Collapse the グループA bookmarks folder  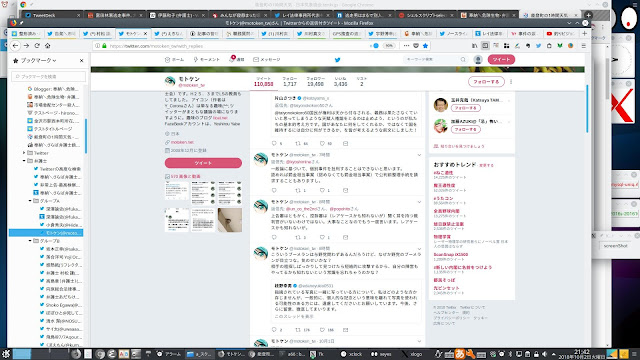(30, 201)
